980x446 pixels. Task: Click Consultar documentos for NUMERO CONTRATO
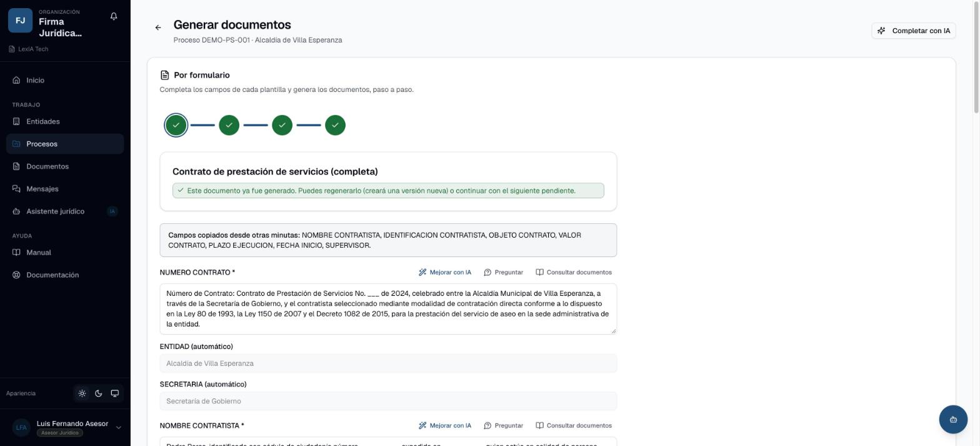(x=574, y=273)
